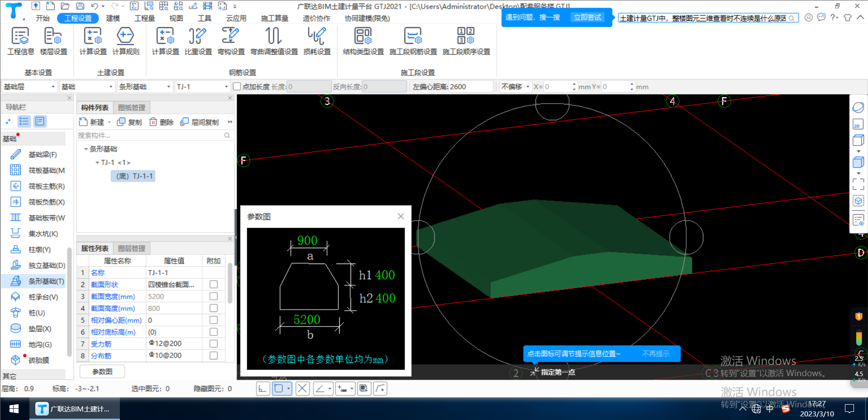The image size is (868, 420).
Task: Tick 附加 checkbox for 相对底标高 row
Action: point(213,332)
